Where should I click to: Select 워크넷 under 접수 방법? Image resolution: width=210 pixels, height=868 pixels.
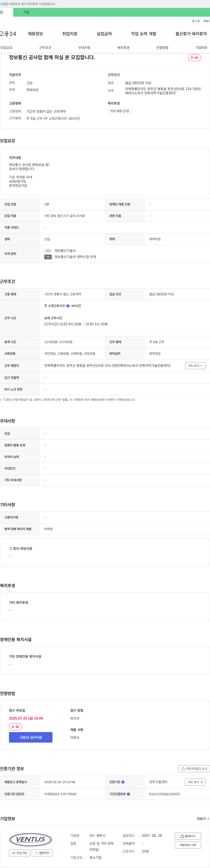click(x=75, y=718)
